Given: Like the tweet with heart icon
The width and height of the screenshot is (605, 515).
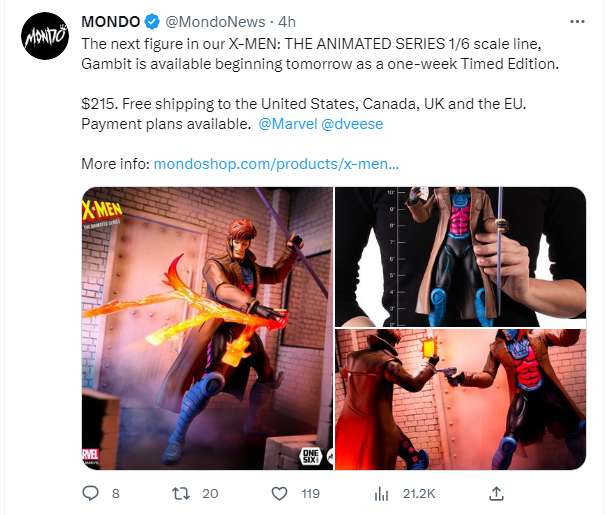Looking at the screenshot, I should pos(279,493).
